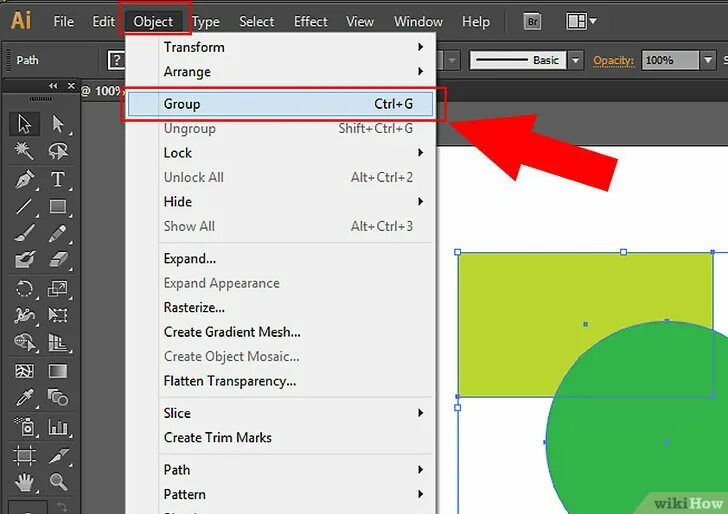Choose Create Trim Marks
The image size is (728, 514).
tap(280, 437)
